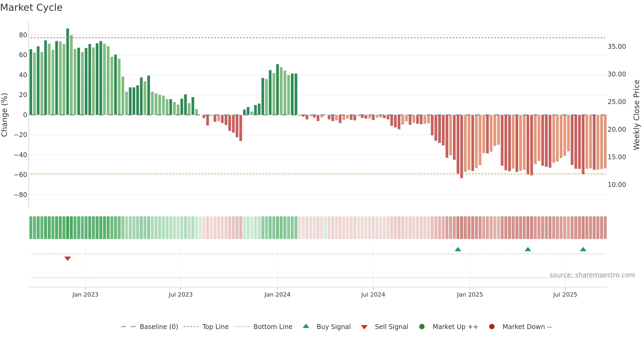Click the tallest green bar above the top line
This screenshot has width=644, height=362.
coord(68,72)
